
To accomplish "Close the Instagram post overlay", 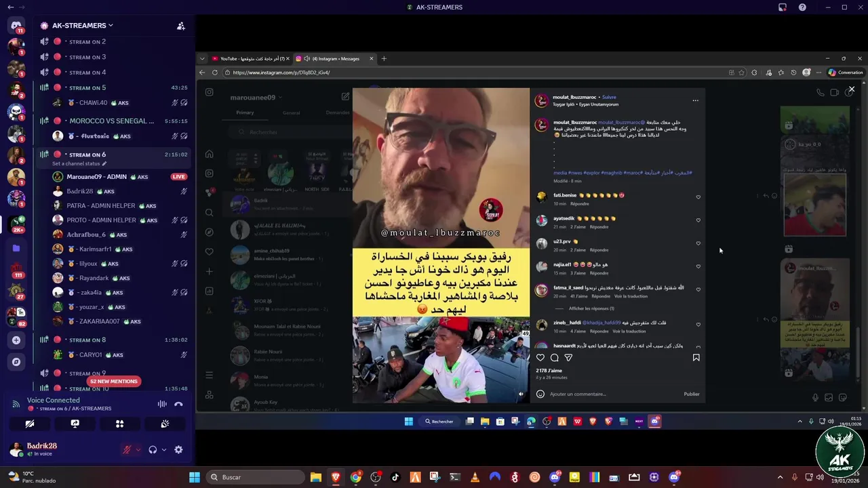I will pos(852,89).
